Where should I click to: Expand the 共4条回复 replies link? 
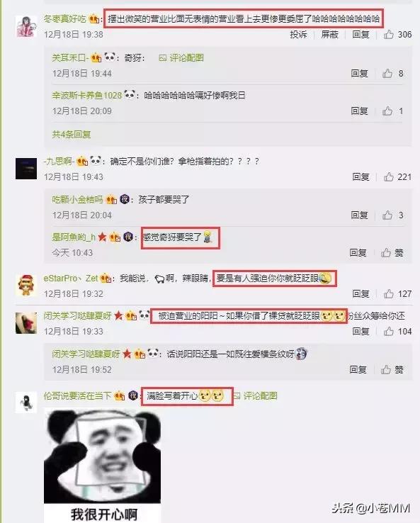point(72,135)
